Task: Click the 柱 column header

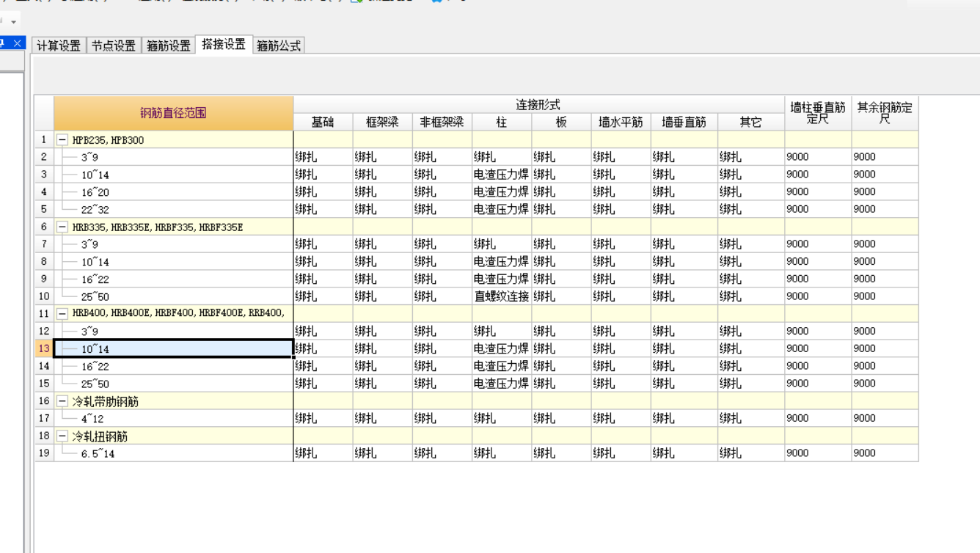Action: click(502, 122)
